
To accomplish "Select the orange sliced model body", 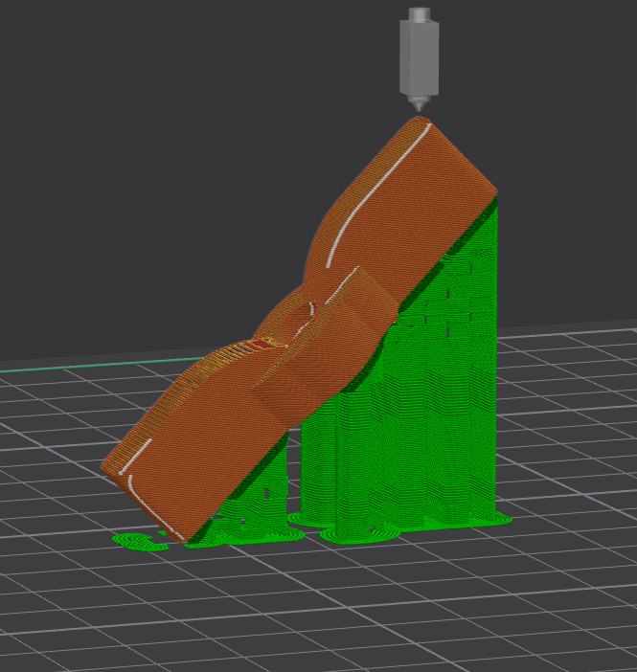I will (299, 330).
